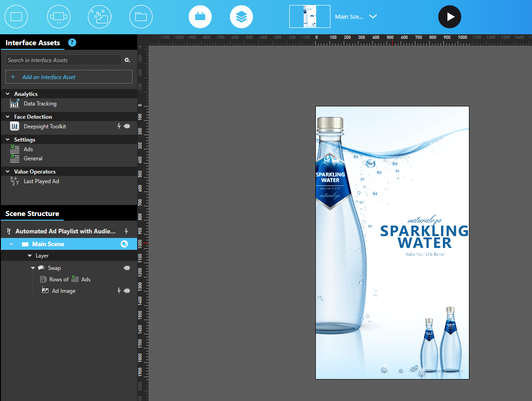Click the lightning trigger icon on Deepsight Toolkit

click(x=119, y=127)
